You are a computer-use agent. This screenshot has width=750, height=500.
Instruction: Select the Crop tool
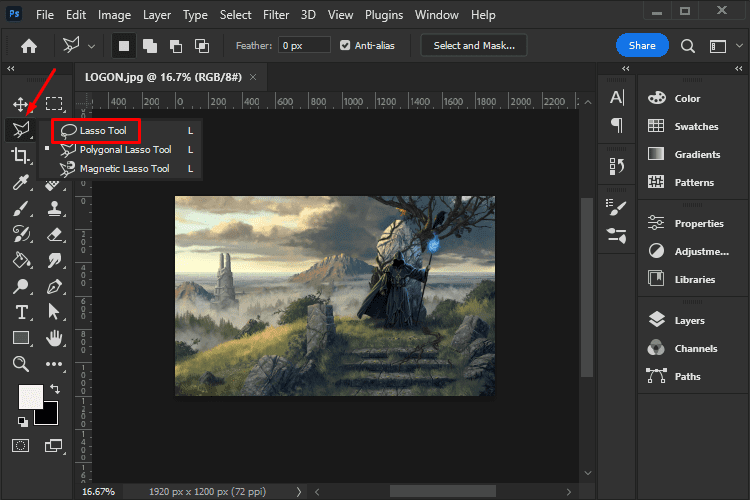pos(20,156)
